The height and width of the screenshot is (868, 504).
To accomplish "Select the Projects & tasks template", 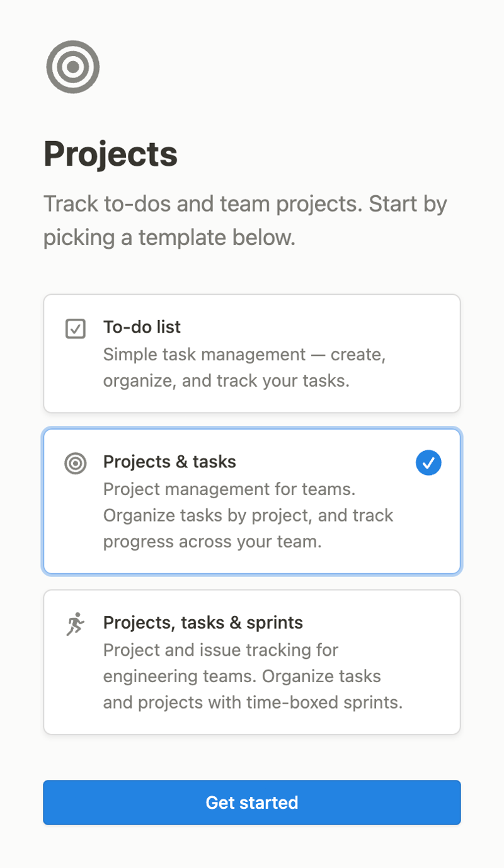I will click(252, 501).
